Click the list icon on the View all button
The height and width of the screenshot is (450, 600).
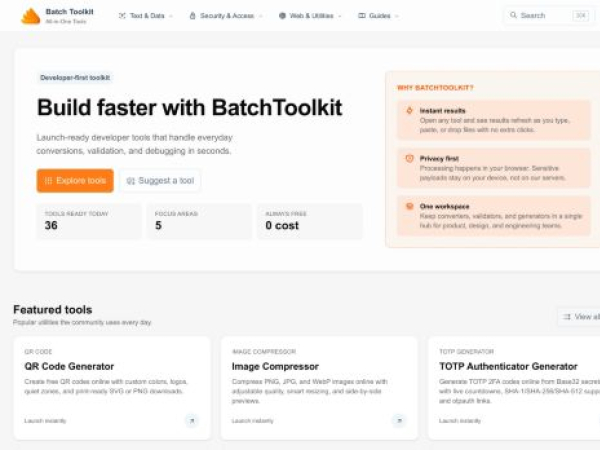pyautogui.click(x=567, y=317)
